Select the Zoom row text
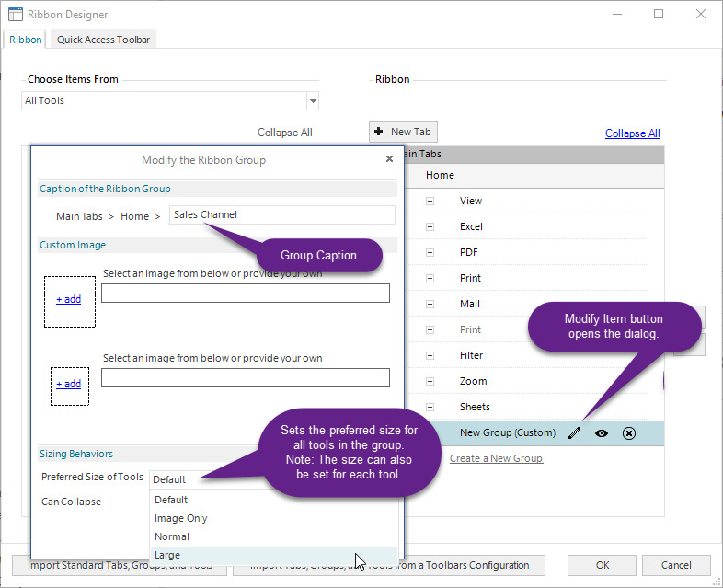This screenshot has width=723, height=588. (473, 381)
